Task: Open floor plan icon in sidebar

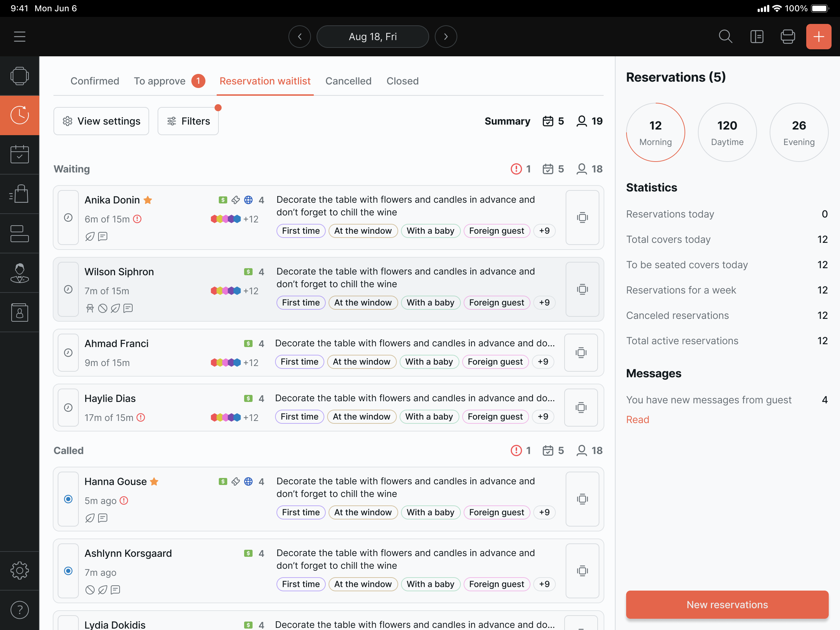Action: pyautogui.click(x=20, y=76)
